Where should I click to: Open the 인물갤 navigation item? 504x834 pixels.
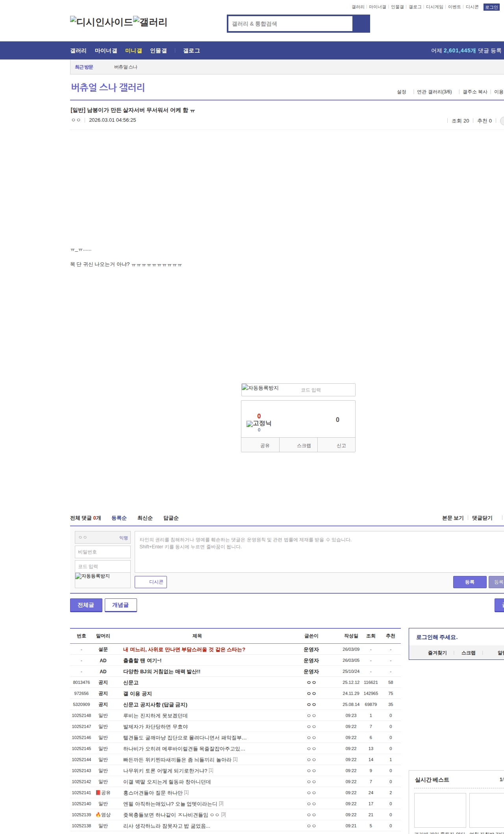point(158,51)
